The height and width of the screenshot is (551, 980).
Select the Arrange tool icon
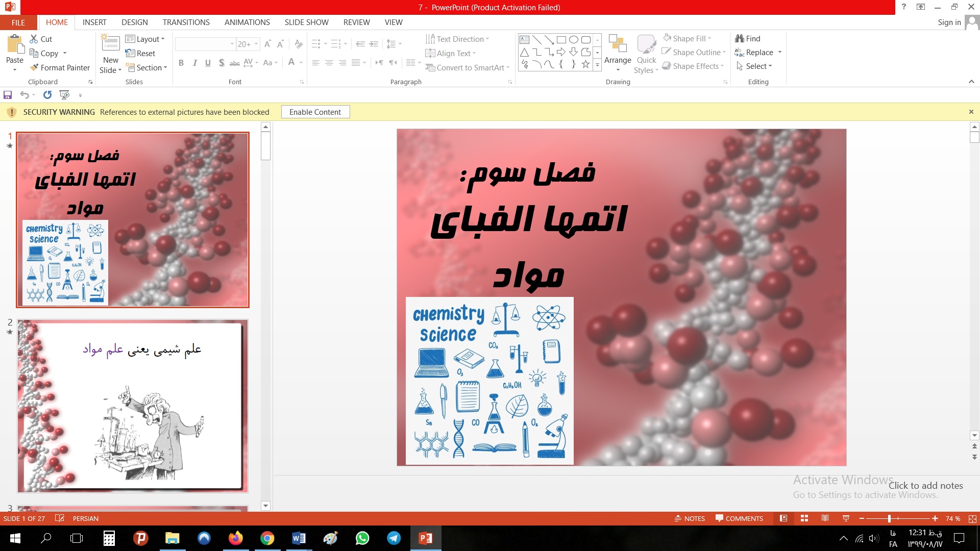pos(618,45)
